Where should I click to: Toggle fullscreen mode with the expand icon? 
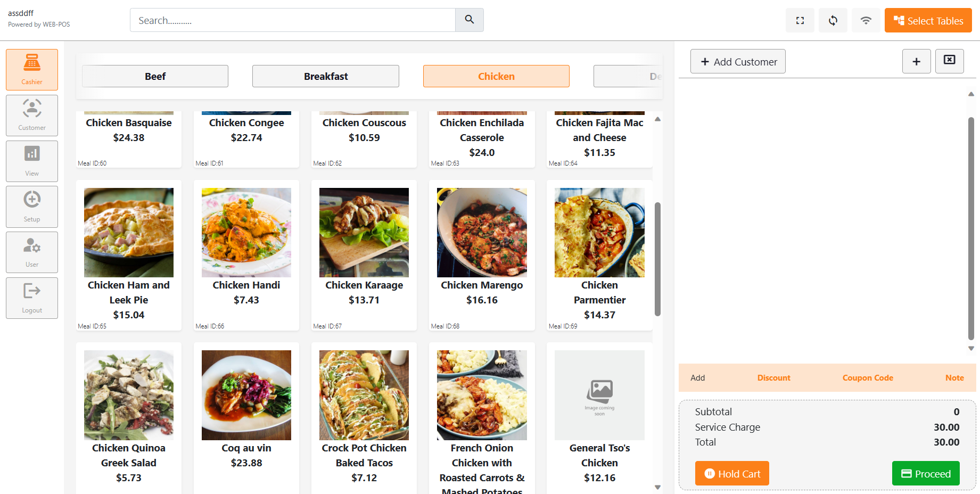click(x=800, y=20)
